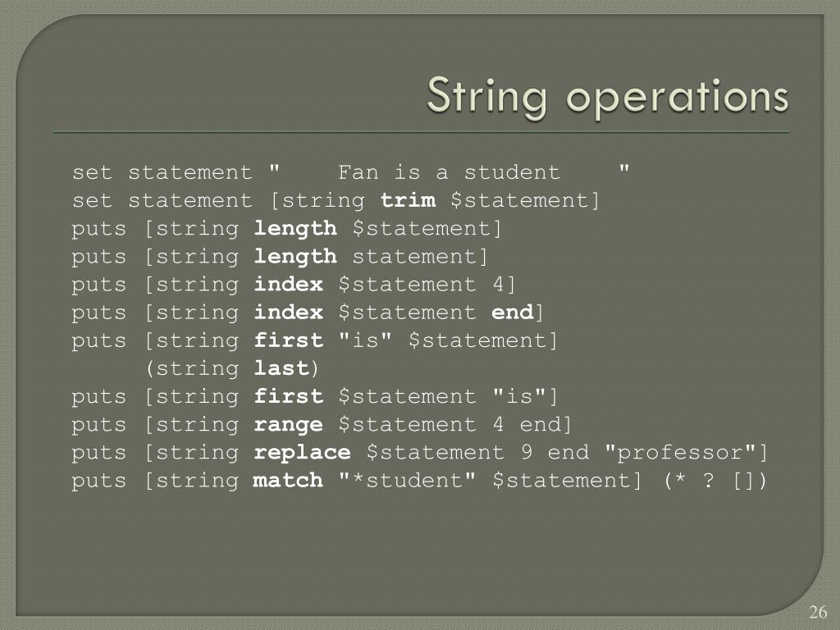Click the bold first keyword before "is"

(288, 340)
